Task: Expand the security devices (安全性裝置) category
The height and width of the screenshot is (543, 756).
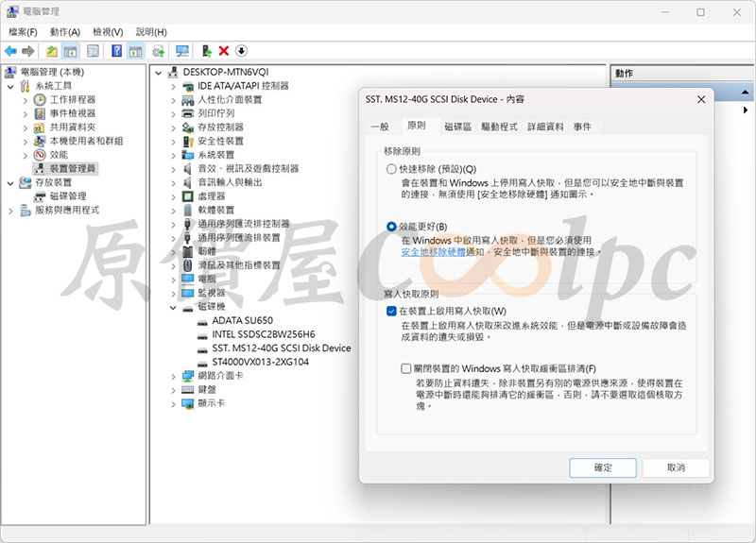Action: tap(173, 142)
